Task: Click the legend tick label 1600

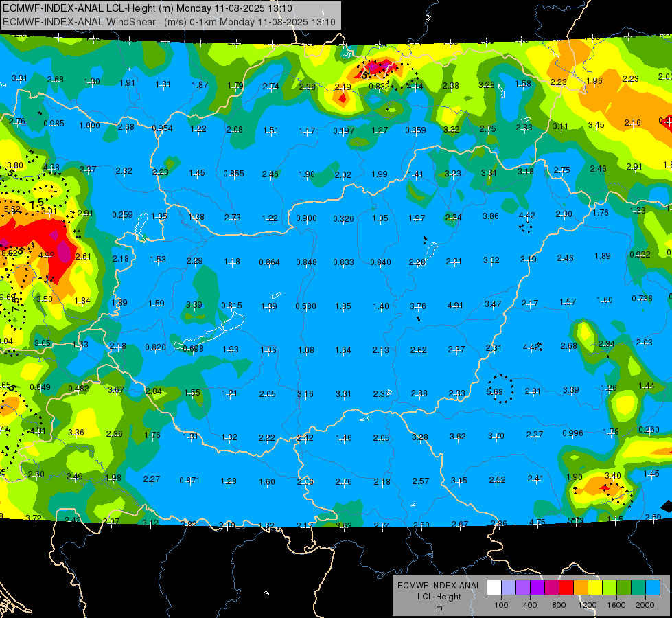Action: tap(616, 605)
